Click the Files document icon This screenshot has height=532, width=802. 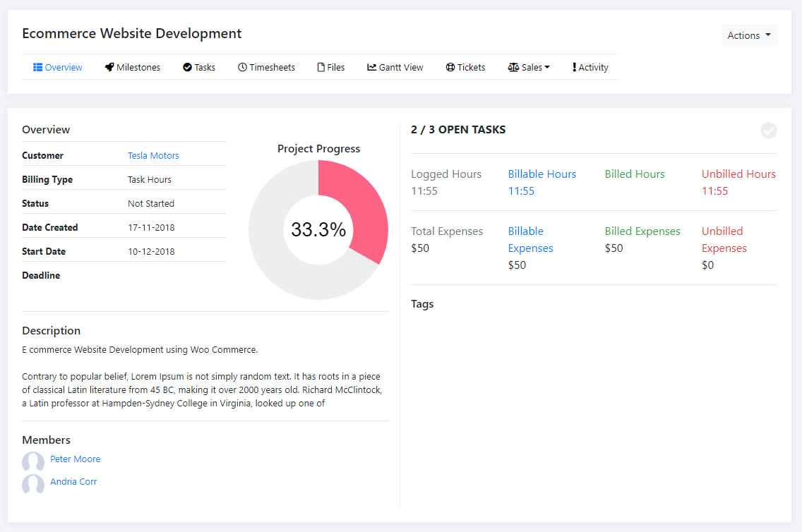coord(321,68)
